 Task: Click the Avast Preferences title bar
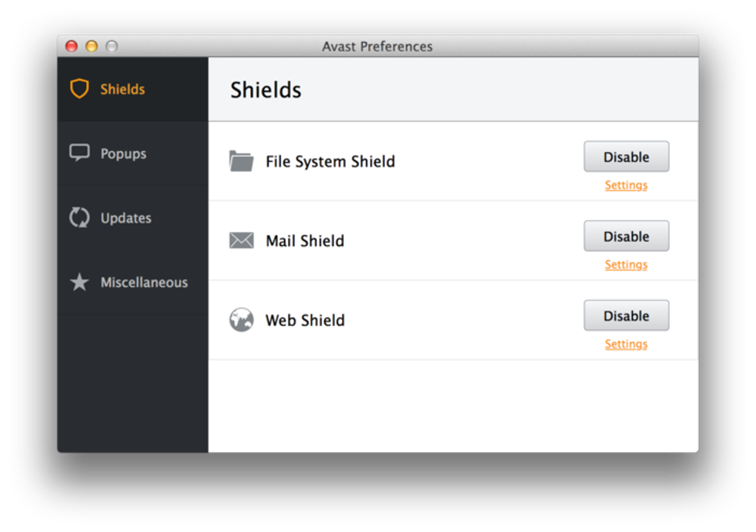pyautogui.click(x=377, y=46)
